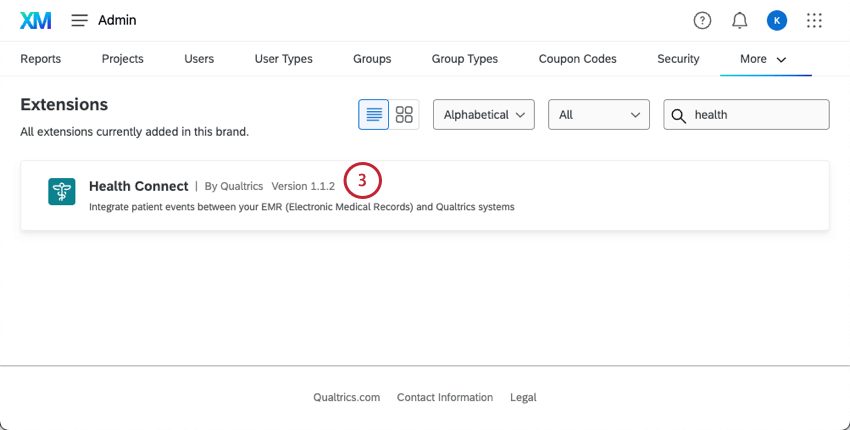This screenshot has height=430, width=850.
Task: Open the Coupon Codes tab
Action: click(577, 59)
